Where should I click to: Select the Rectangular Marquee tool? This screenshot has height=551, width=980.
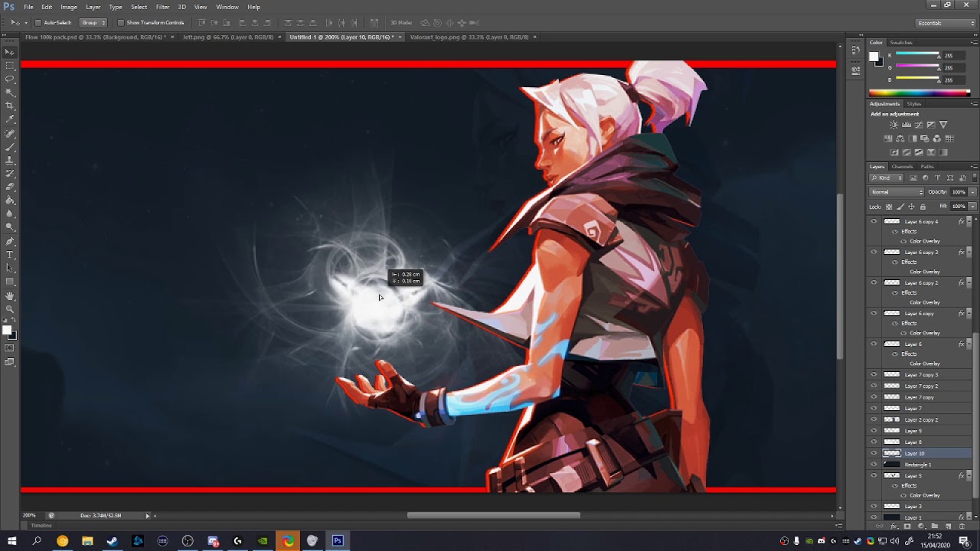[10, 64]
